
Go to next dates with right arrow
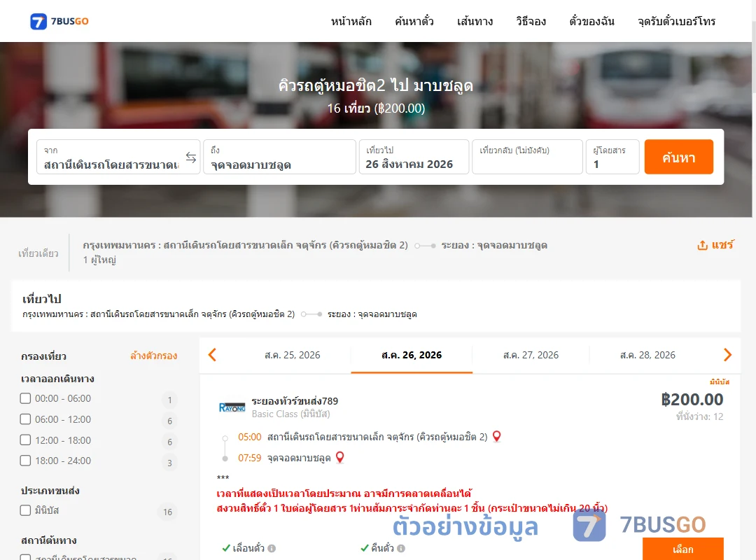727,355
